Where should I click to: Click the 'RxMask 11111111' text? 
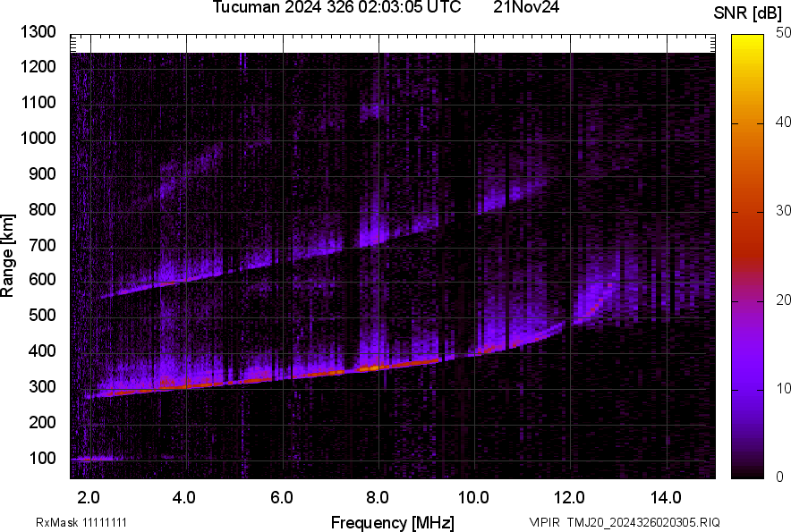[x=87, y=522]
